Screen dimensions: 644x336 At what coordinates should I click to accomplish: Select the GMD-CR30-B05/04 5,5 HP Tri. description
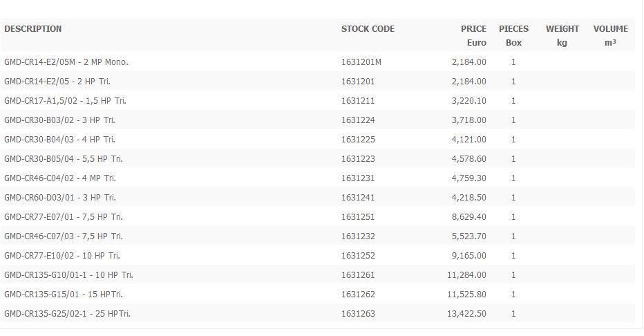tap(64, 159)
